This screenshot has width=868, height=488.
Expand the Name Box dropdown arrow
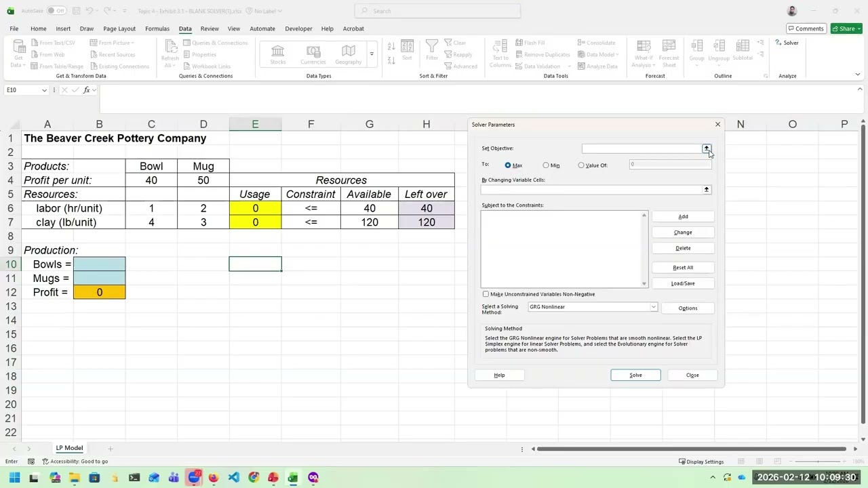(x=44, y=90)
